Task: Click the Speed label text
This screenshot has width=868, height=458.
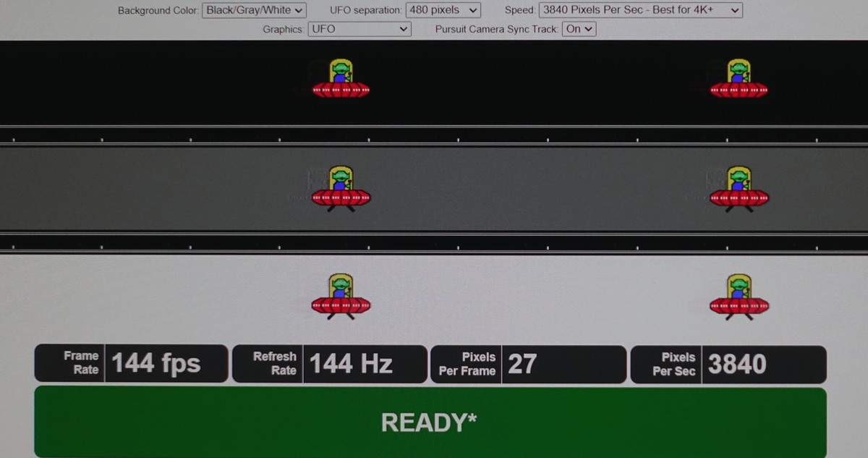Action: click(x=519, y=11)
